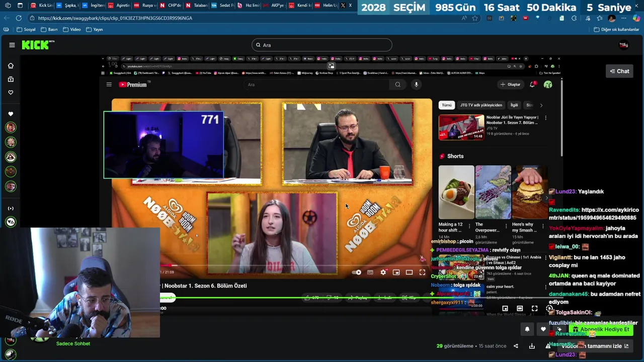
Task: Toggle theater mode on the Kick clip player
Action: point(520,308)
